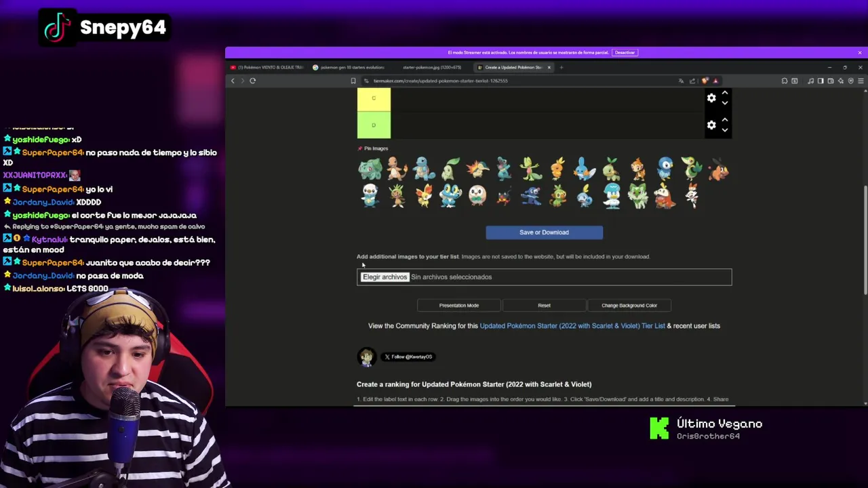Move tier D row up
868x488 pixels.
(x=725, y=120)
